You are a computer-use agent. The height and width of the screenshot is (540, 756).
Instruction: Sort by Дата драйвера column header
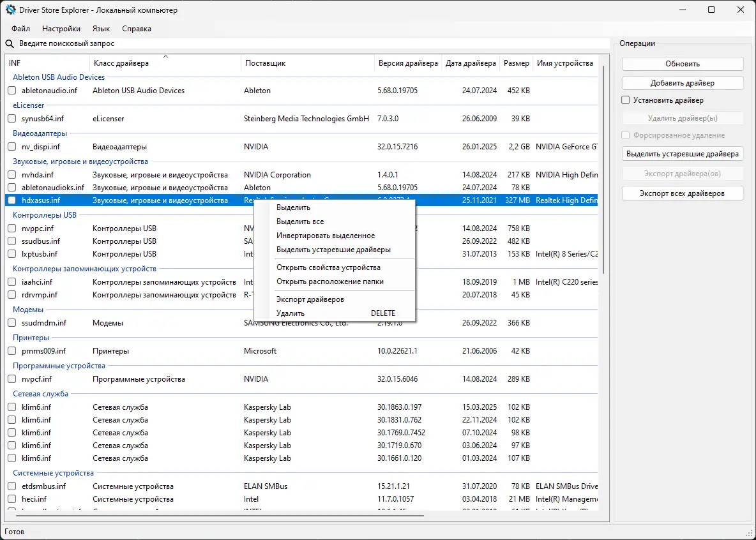471,63
